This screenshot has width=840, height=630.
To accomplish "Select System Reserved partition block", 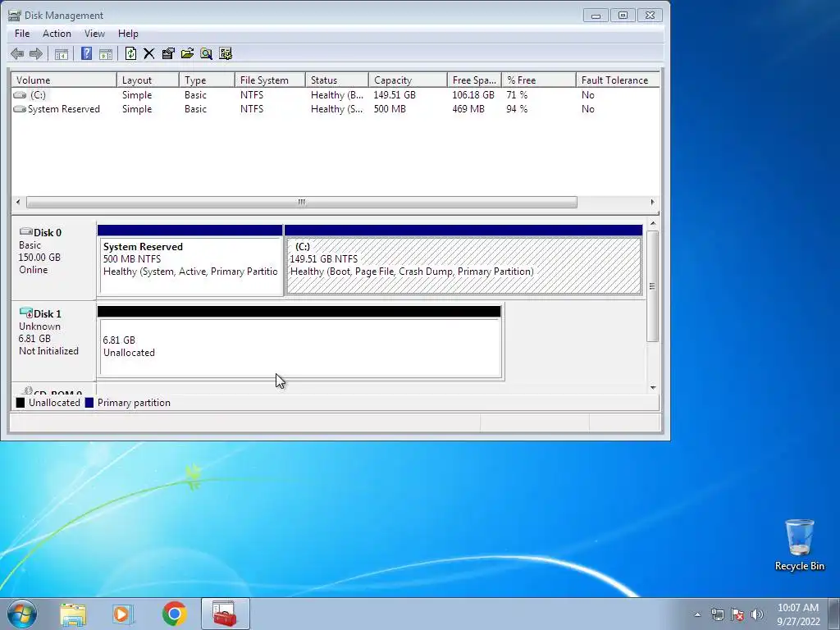I will (x=190, y=260).
